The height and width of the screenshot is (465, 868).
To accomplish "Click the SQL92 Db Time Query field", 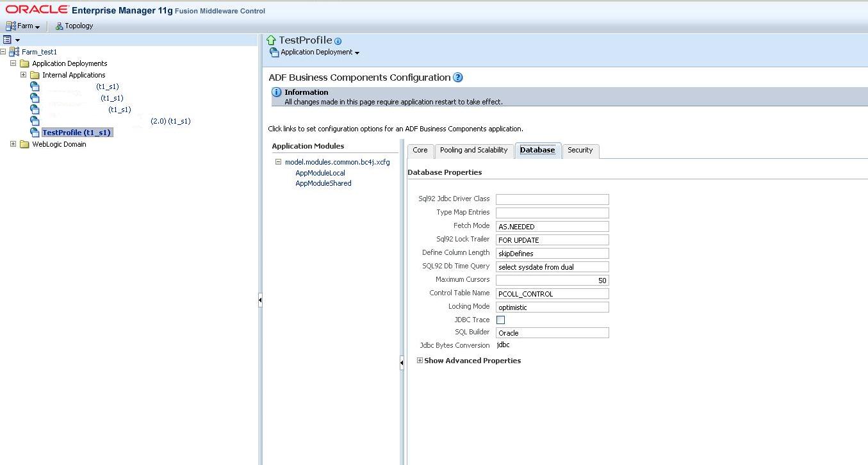I will pyautogui.click(x=552, y=266).
